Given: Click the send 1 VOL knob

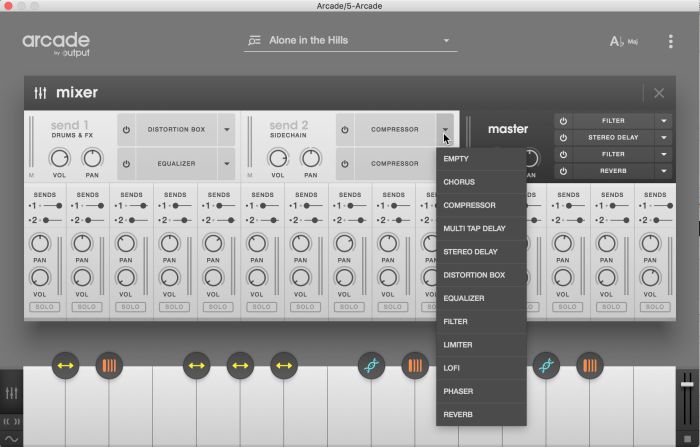Looking at the screenshot, I should 59,159.
